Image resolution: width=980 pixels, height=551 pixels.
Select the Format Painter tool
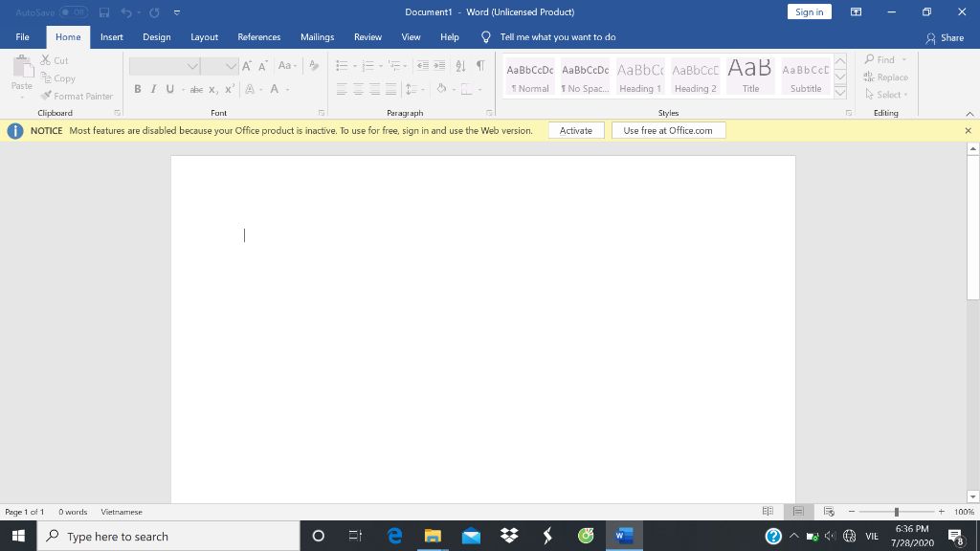[77, 96]
